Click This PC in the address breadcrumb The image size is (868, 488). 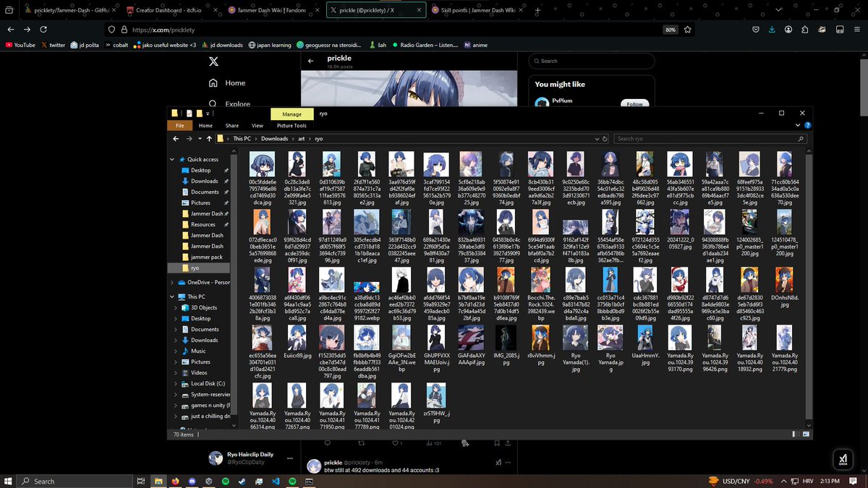(242, 138)
